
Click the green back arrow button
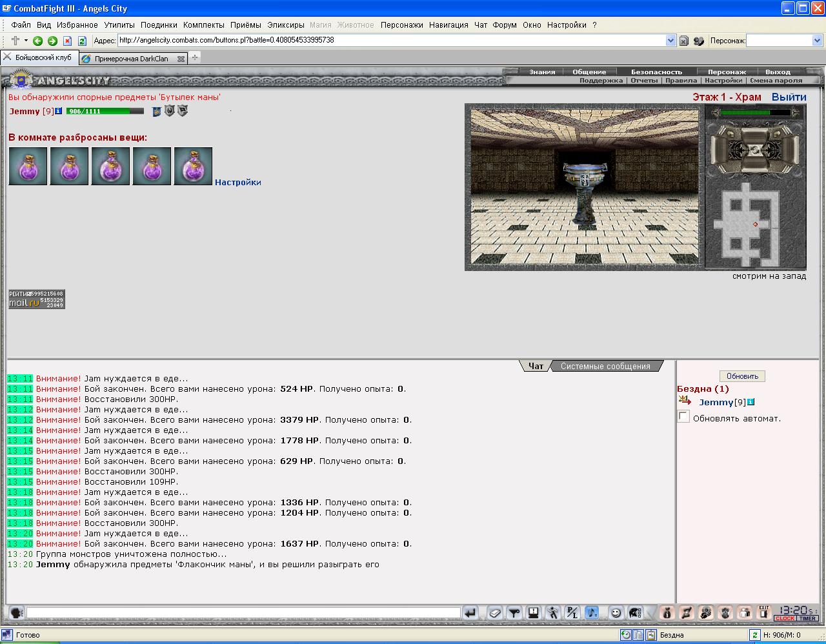[37, 41]
